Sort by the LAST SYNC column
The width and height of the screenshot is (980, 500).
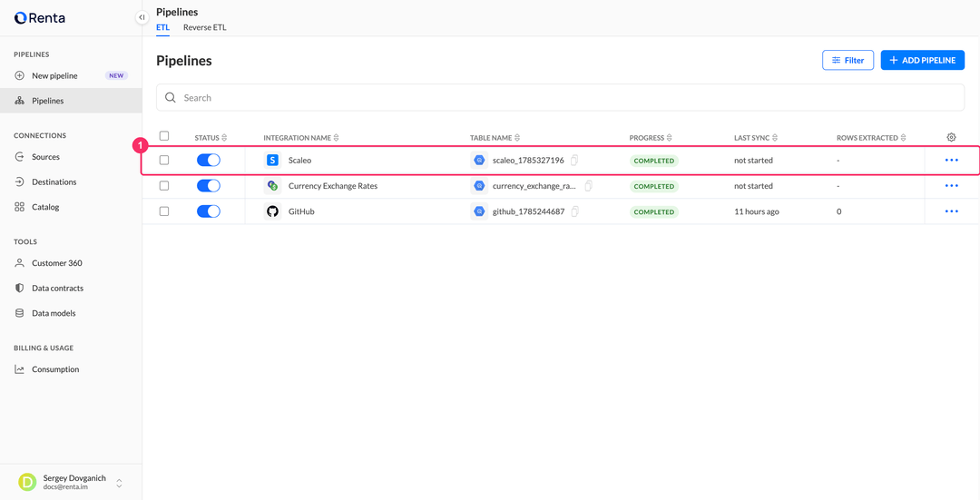click(x=756, y=138)
